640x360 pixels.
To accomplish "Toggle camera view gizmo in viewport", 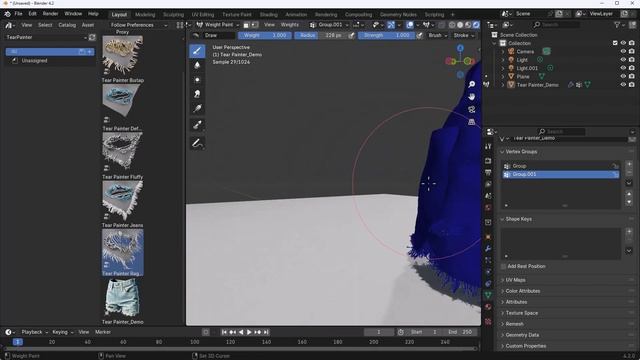I will pos(471,109).
